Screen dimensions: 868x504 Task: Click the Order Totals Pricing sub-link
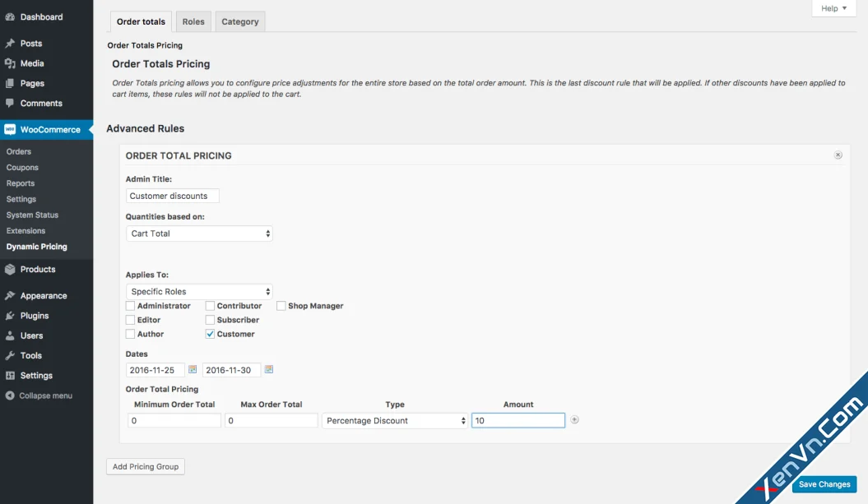point(145,45)
